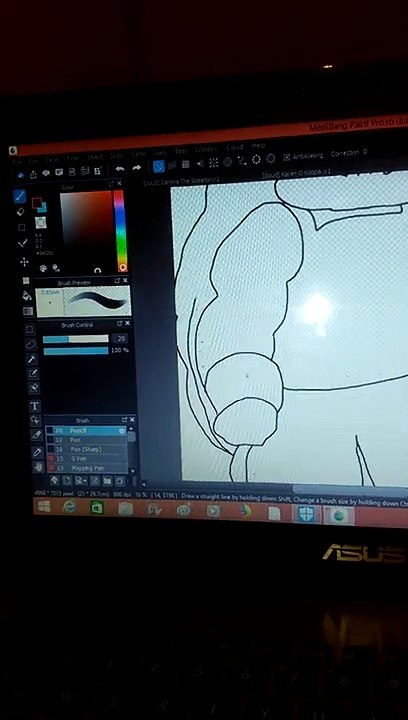Screen dimensions: 408x720
Task: Open the Correction value control
Action: [348, 153]
